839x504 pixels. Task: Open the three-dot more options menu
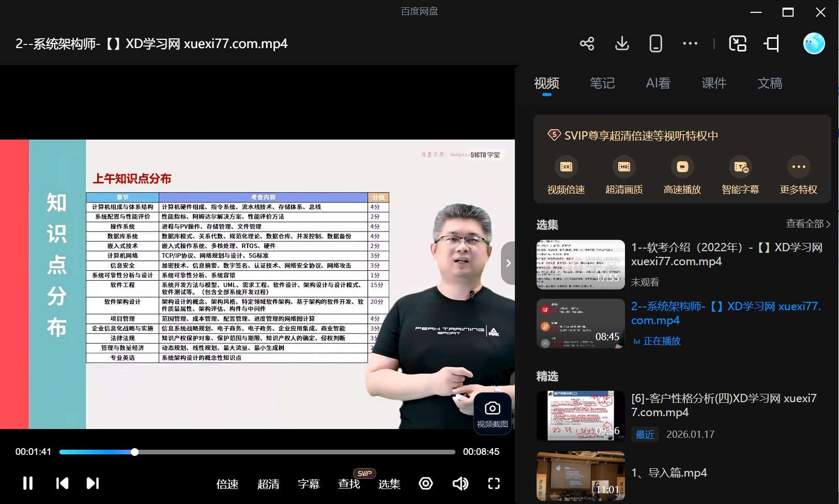coord(690,44)
